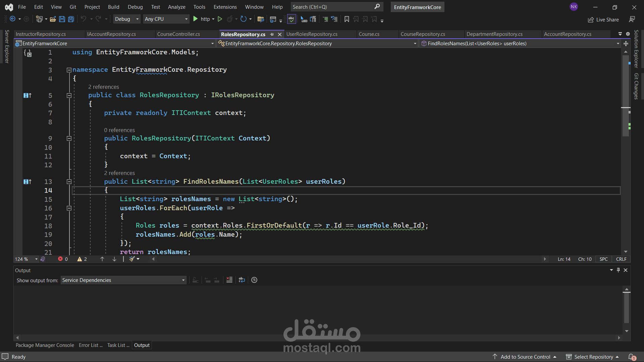Click the Save All toolbar icon

click(71, 19)
